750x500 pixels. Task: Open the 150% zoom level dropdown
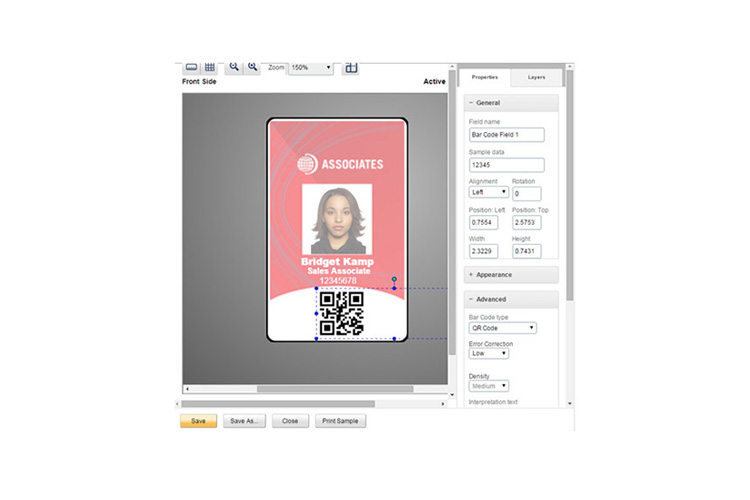[x=311, y=67]
